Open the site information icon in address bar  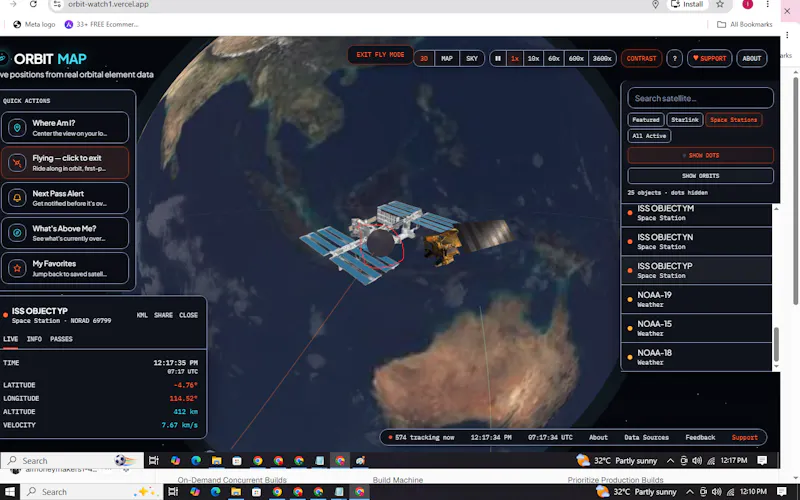point(57,4)
